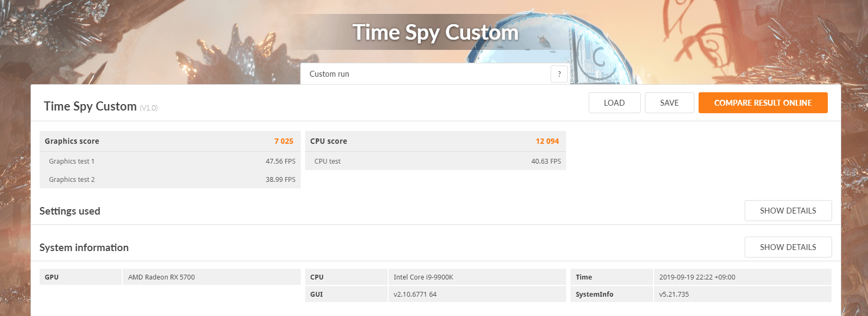This screenshot has height=316, width=868.
Task: Click the Time Spy Custom banner title
Action: point(435,33)
